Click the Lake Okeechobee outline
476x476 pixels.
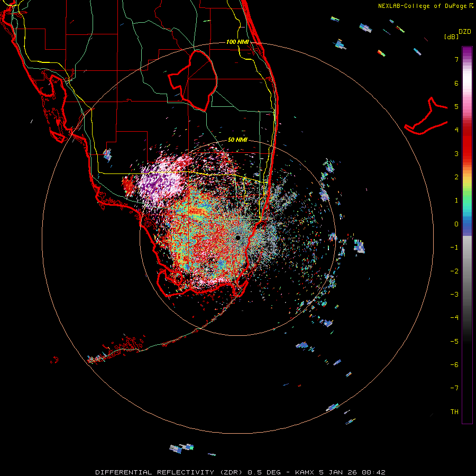tap(193, 80)
